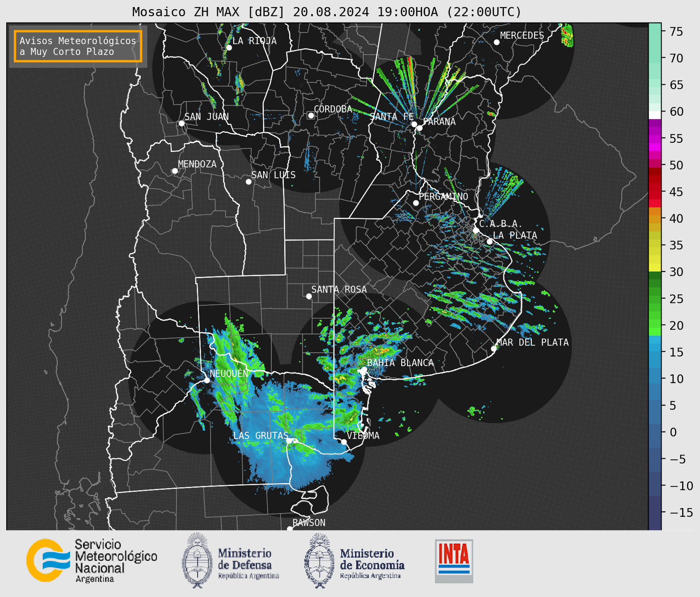700x597 pixels.
Task: Select the Pergamino city marker dot
Action: (x=416, y=203)
